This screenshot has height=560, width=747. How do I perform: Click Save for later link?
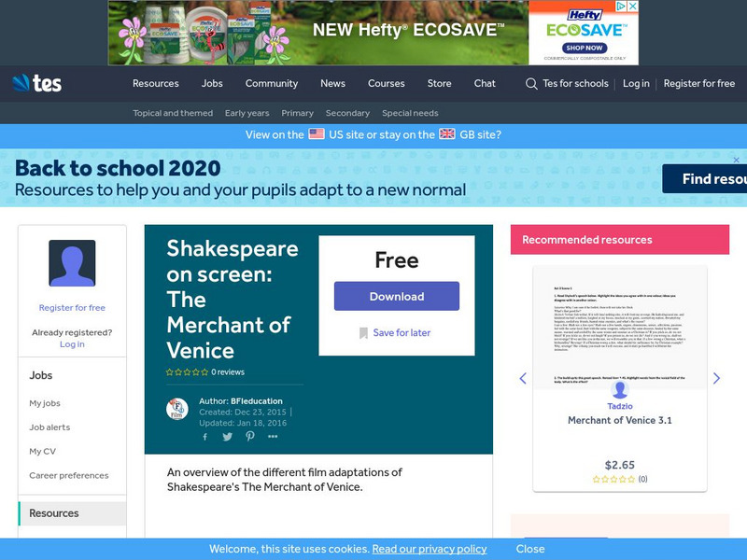pos(402,333)
